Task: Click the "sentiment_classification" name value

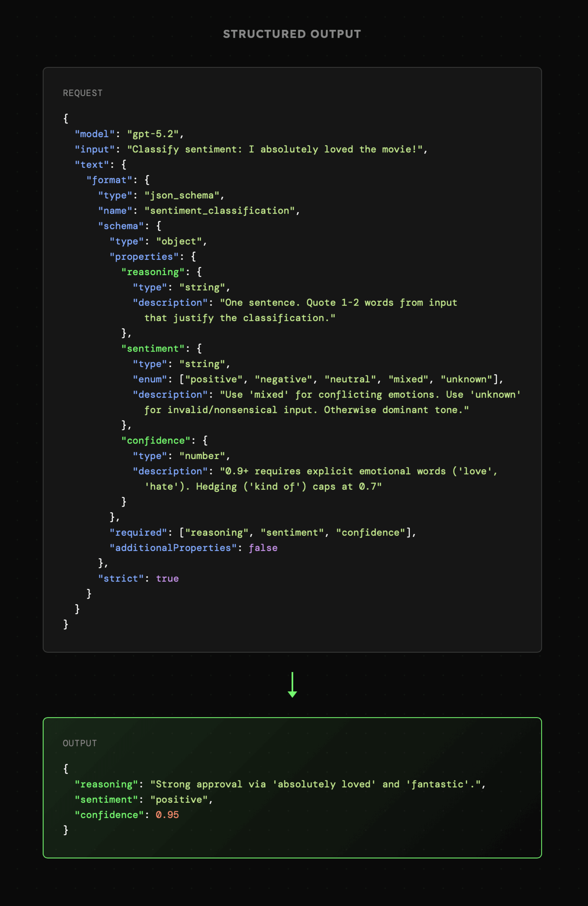Action: click(x=219, y=210)
